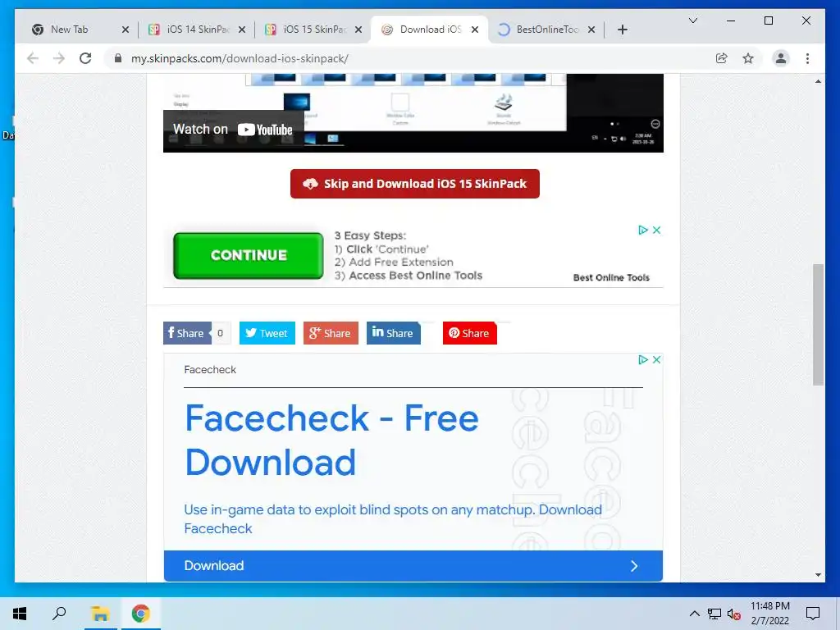Share page on Google Plus
This screenshot has width=840, height=630.
coord(331,333)
